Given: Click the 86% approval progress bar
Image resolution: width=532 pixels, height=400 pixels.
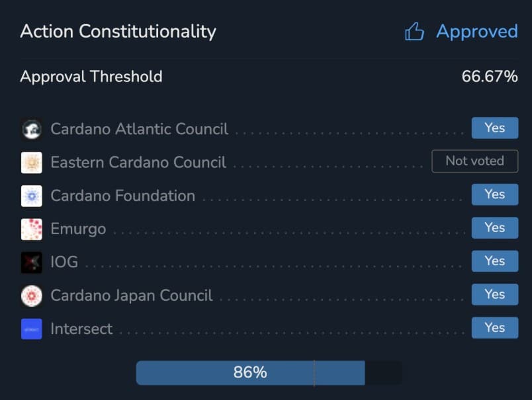Looking at the screenshot, I should [250, 373].
